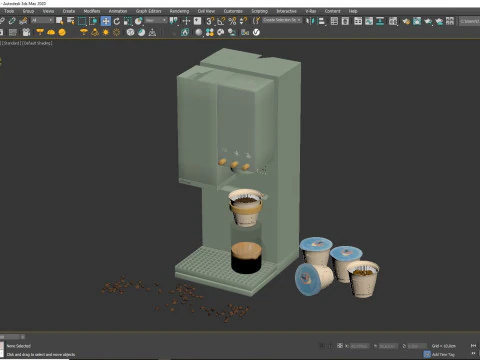Open Select by Name list icon
Image resolution: width=480 pixels, height=360 pixels.
pos(71,21)
